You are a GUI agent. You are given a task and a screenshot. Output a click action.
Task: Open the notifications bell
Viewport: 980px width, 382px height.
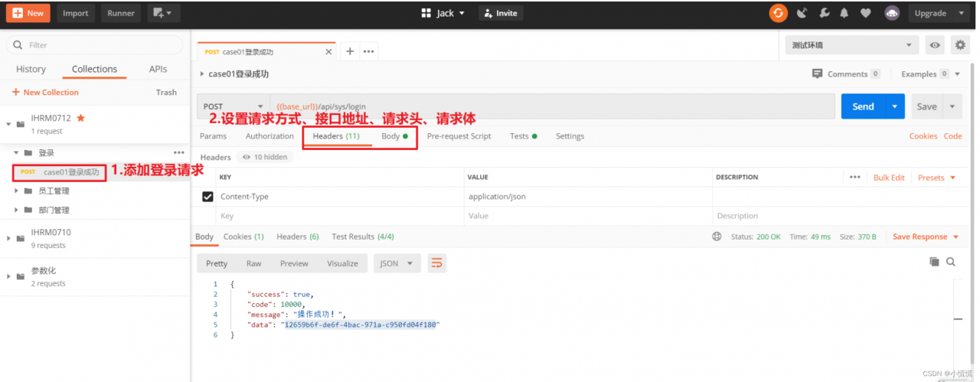coord(844,13)
